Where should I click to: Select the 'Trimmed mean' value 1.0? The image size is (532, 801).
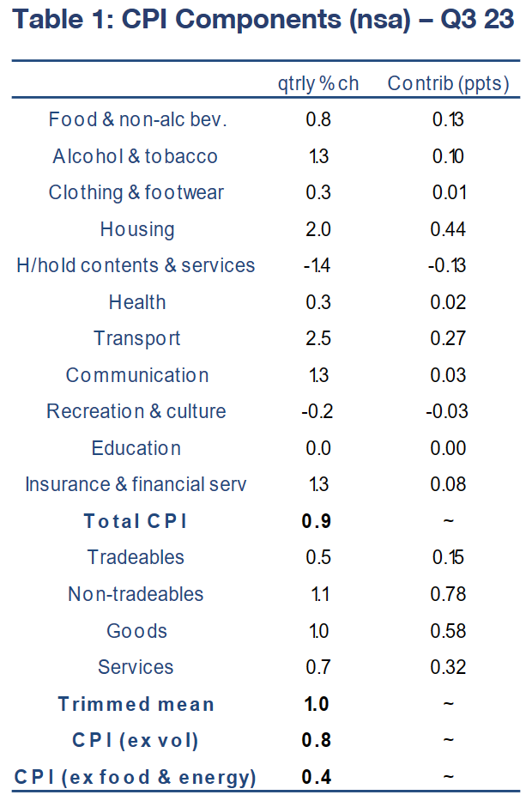click(x=317, y=704)
